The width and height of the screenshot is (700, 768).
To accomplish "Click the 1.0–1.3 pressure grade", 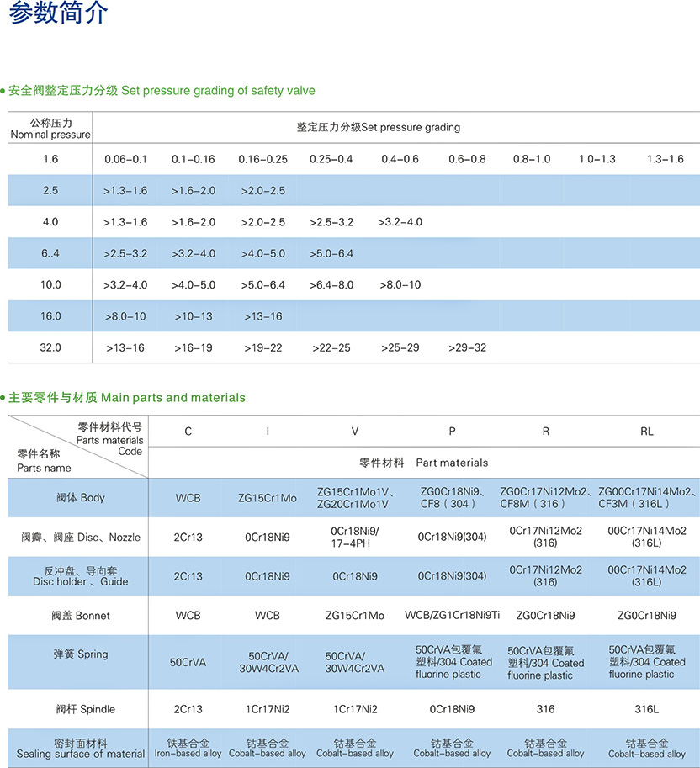I will [597, 159].
